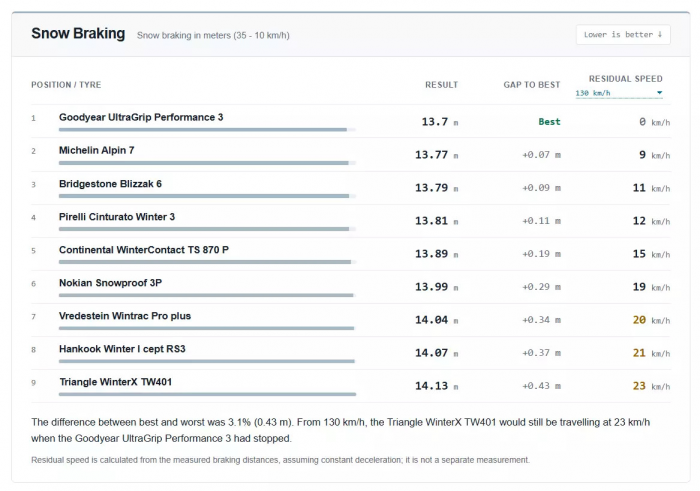This screenshot has width=700, height=491.
Task: Click the +0.09 m gap value
Action: point(541,187)
